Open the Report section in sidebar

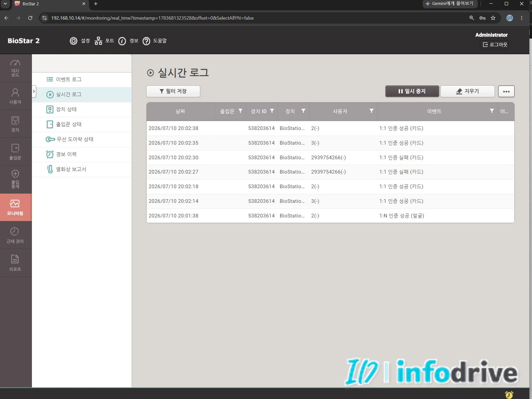tap(16, 263)
